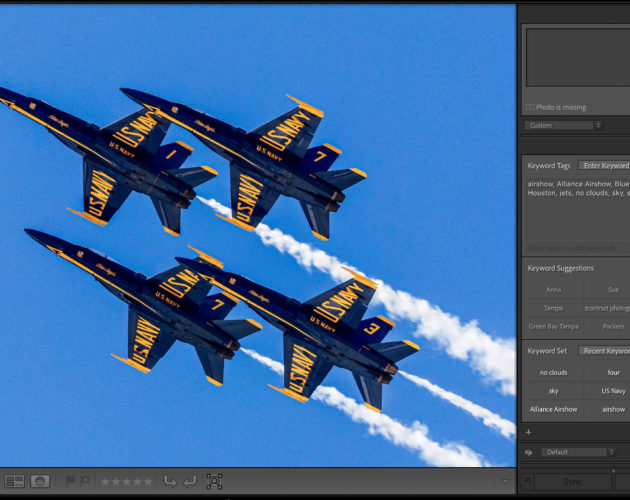Add suggested keyword Anna
The image size is (630, 500).
point(553,289)
